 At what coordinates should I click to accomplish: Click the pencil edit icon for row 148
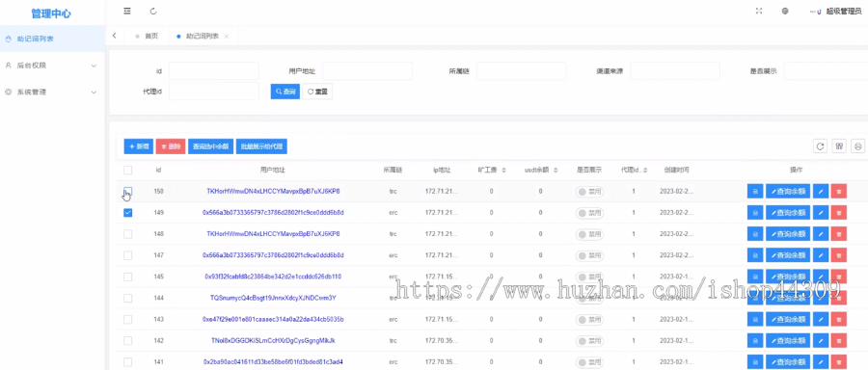821,234
